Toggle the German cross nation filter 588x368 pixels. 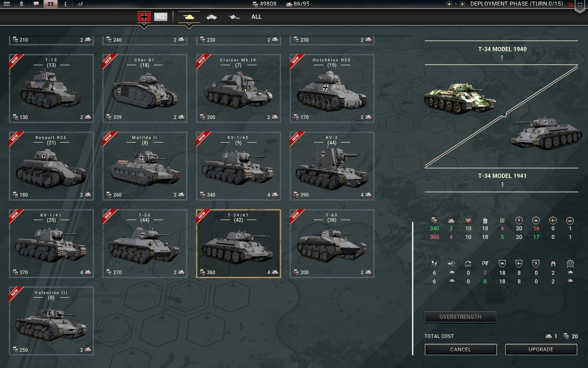pos(144,17)
